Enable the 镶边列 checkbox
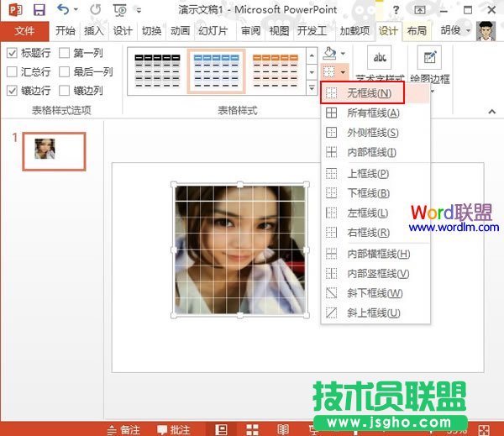The width and height of the screenshot is (504, 436). click(x=65, y=91)
